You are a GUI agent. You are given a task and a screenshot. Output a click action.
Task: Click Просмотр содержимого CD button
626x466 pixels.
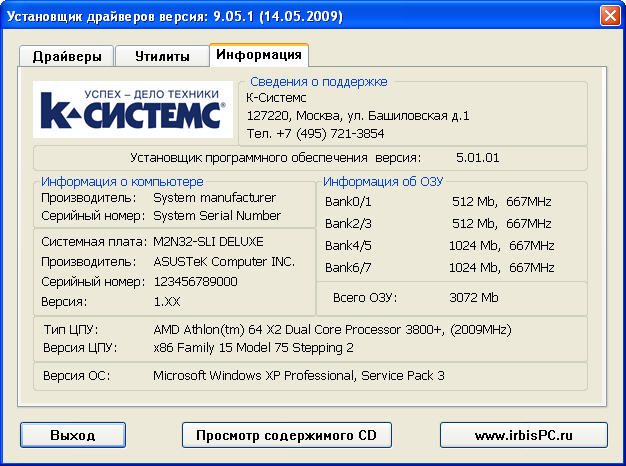tap(286, 436)
